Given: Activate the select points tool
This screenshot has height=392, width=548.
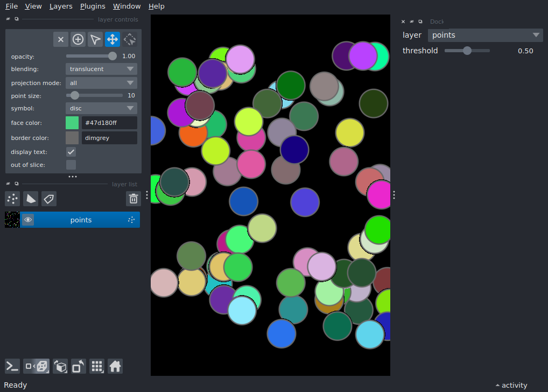Looking at the screenshot, I should [x=95, y=39].
